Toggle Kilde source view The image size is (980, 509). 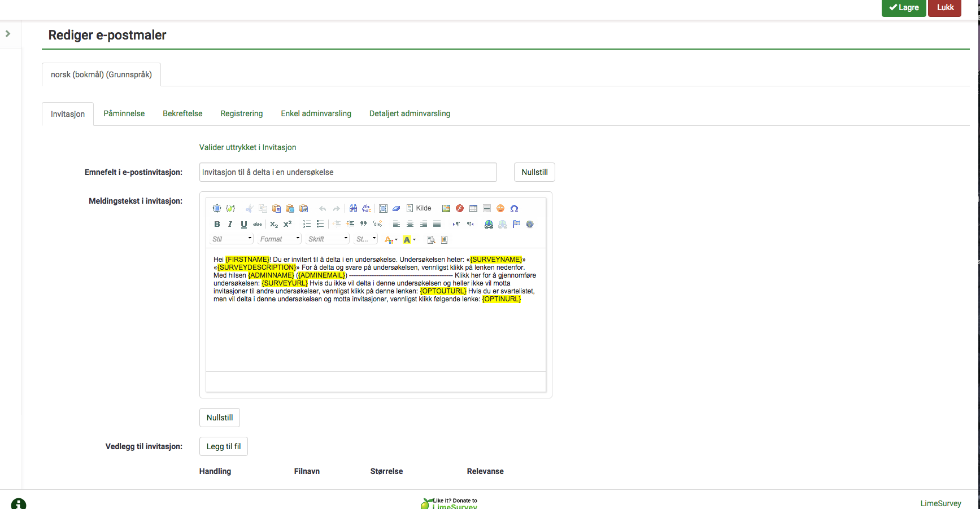[x=419, y=208]
